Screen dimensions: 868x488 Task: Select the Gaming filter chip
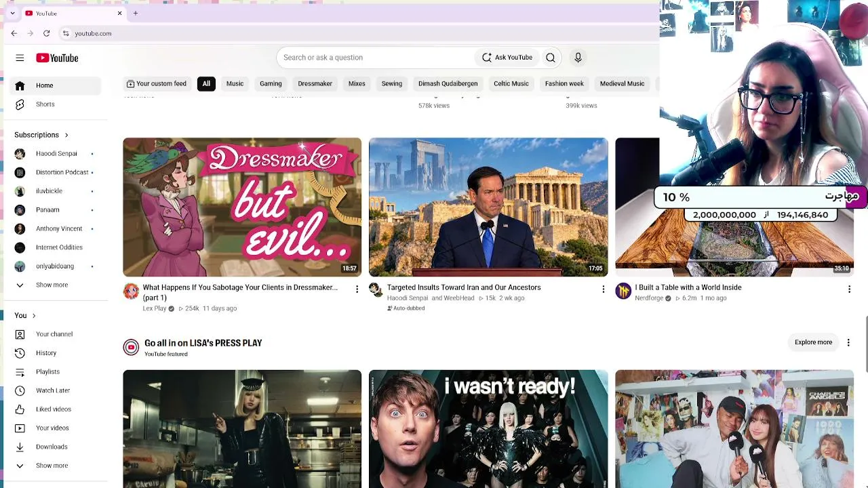tap(271, 83)
